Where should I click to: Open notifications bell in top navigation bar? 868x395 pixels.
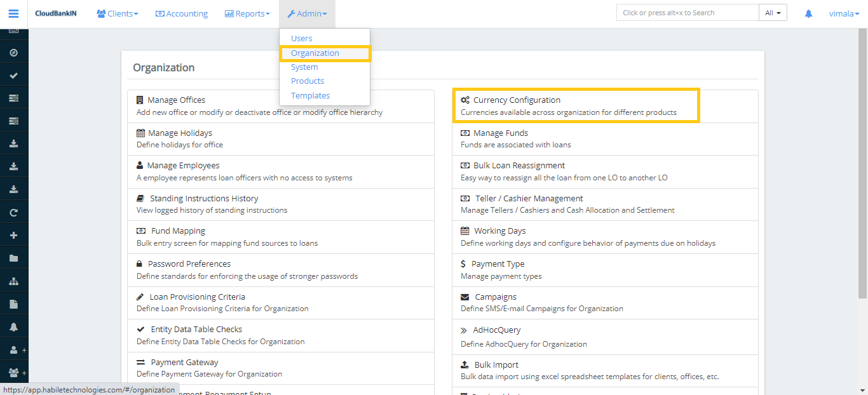(808, 13)
